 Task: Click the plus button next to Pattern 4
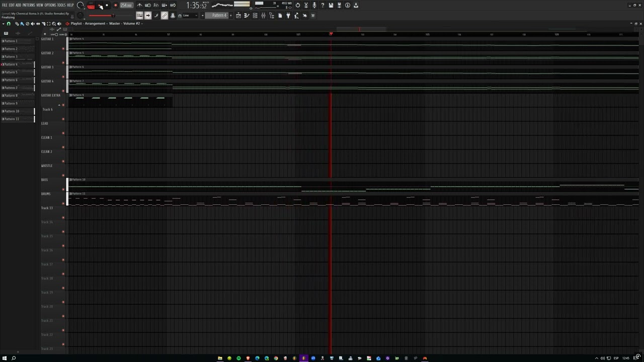click(230, 16)
